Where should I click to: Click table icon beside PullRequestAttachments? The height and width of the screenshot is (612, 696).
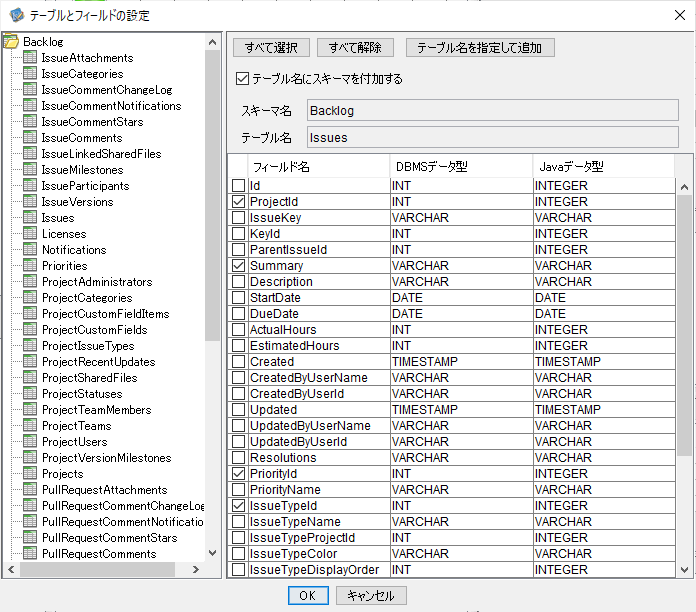point(30,489)
